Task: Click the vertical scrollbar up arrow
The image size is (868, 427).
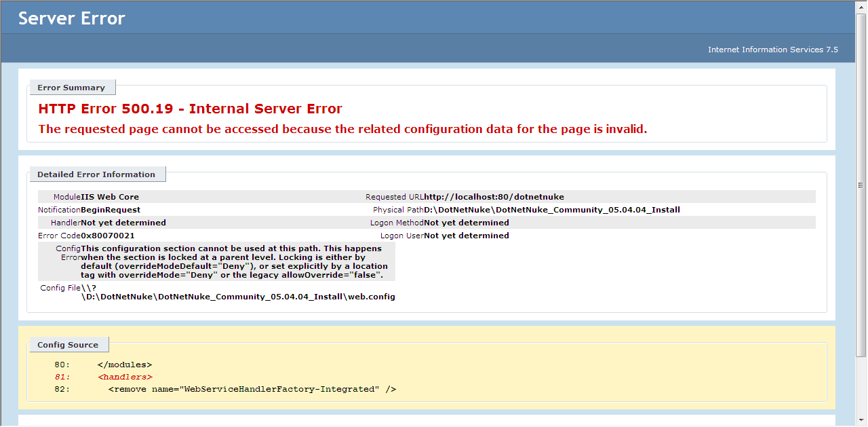Action: [862, 5]
